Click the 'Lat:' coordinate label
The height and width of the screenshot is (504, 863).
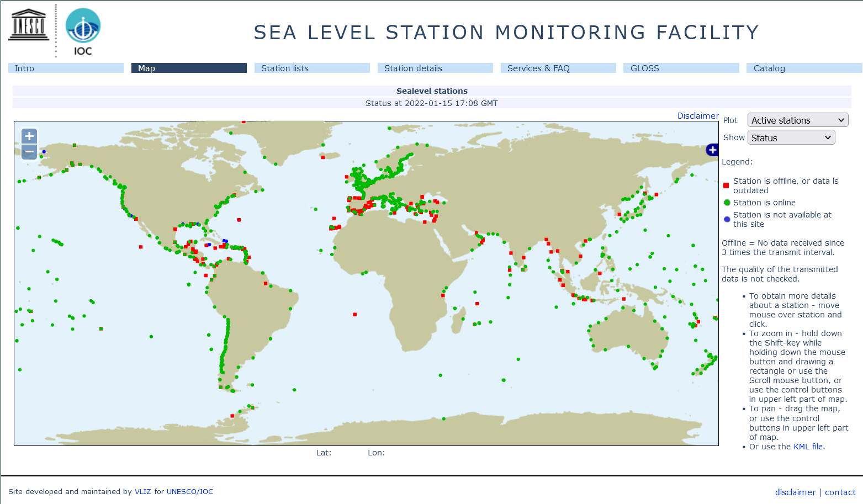[324, 453]
